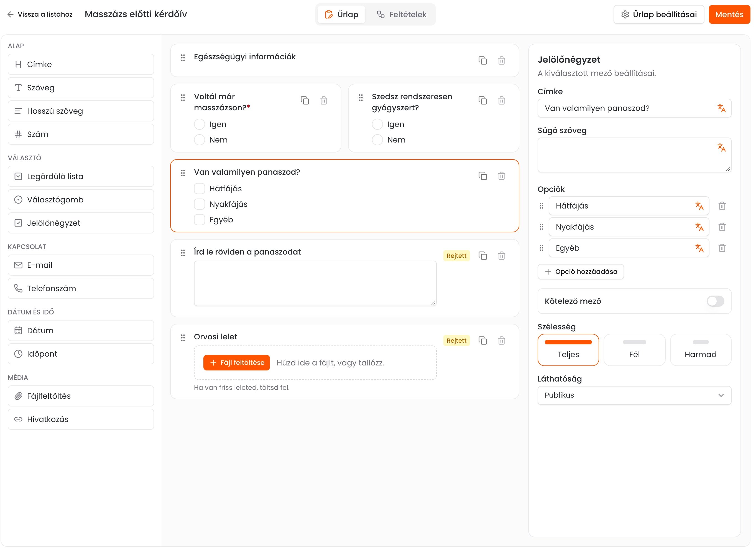Screen dimensions: 756x549
Task: Grab the drag handle of Hátfájás option
Action: pos(541,206)
